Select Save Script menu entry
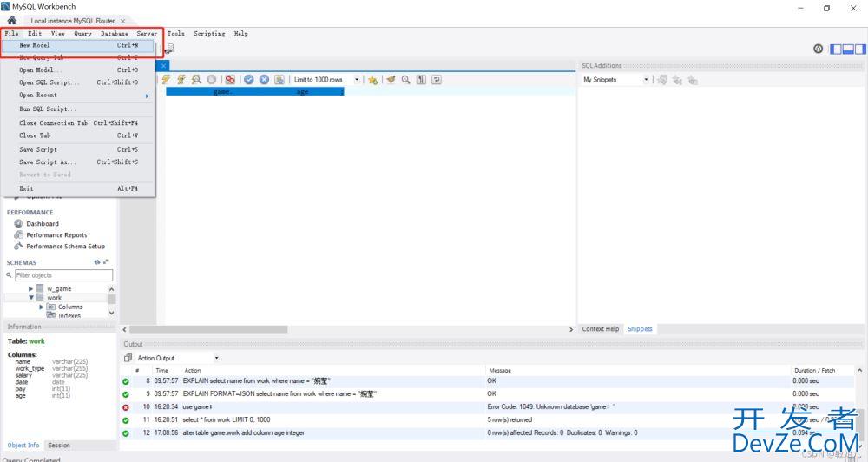The image size is (868, 462). [x=78, y=149]
